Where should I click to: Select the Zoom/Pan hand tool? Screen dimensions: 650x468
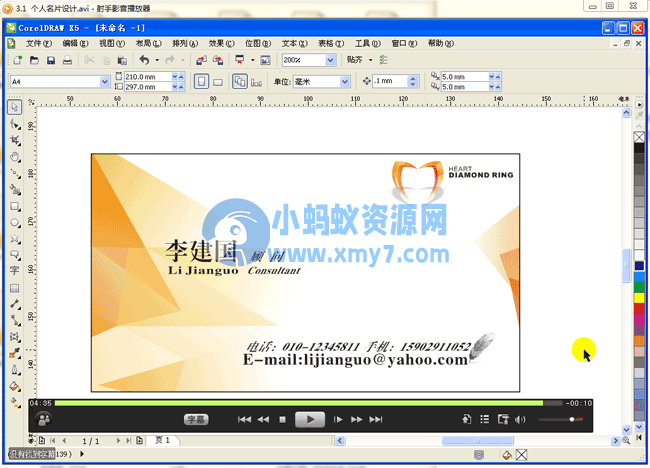coord(15,157)
